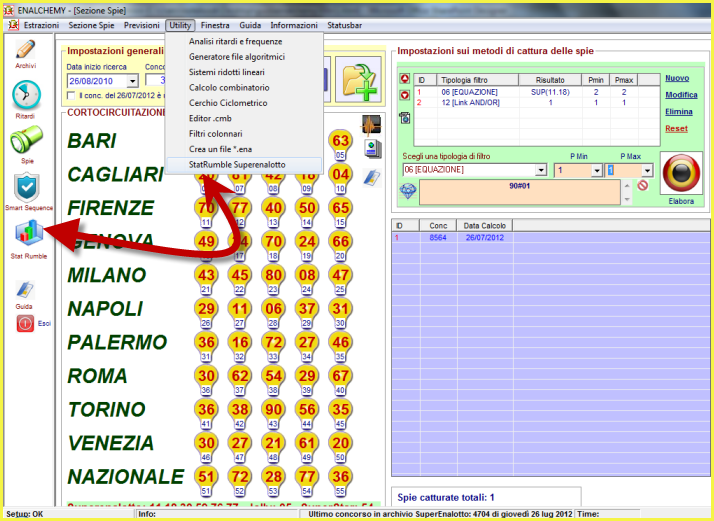Expand the P Min dropdown
Image resolution: width=714 pixels, height=521 pixels.
[x=598, y=170]
